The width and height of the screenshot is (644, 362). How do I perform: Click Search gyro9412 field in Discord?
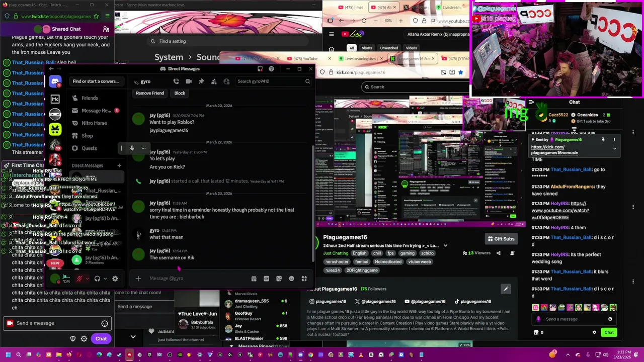[274, 81]
